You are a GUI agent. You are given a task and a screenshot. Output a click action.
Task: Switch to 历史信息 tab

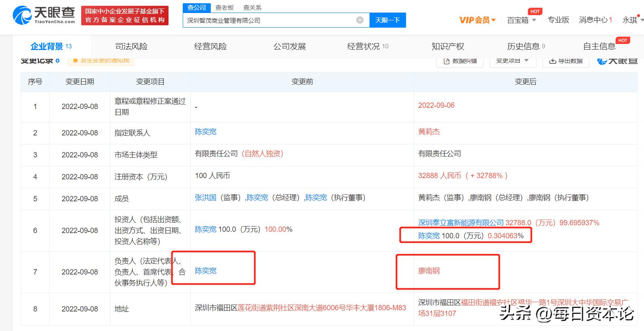click(526, 46)
